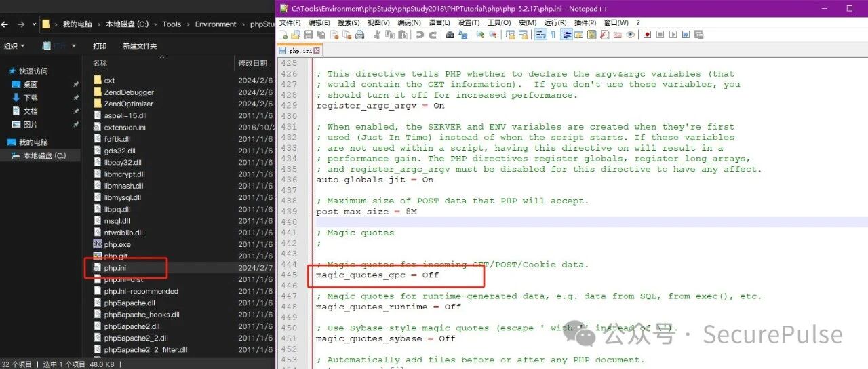Click 新建文件夹 in Explorer
Viewport: 868px width, 369px height.
click(140, 46)
